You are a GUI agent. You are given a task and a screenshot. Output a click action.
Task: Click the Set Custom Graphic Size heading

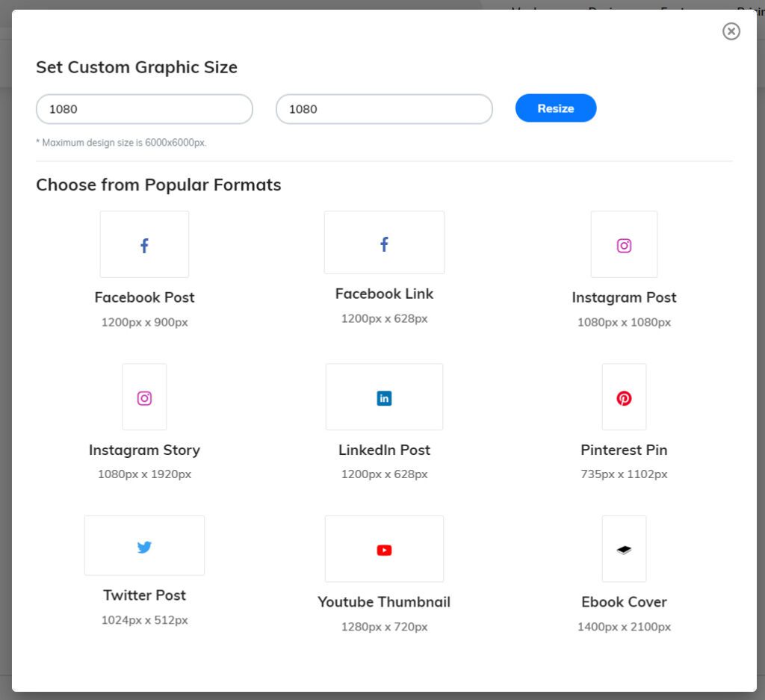pyautogui.click(x=137, y=67)
